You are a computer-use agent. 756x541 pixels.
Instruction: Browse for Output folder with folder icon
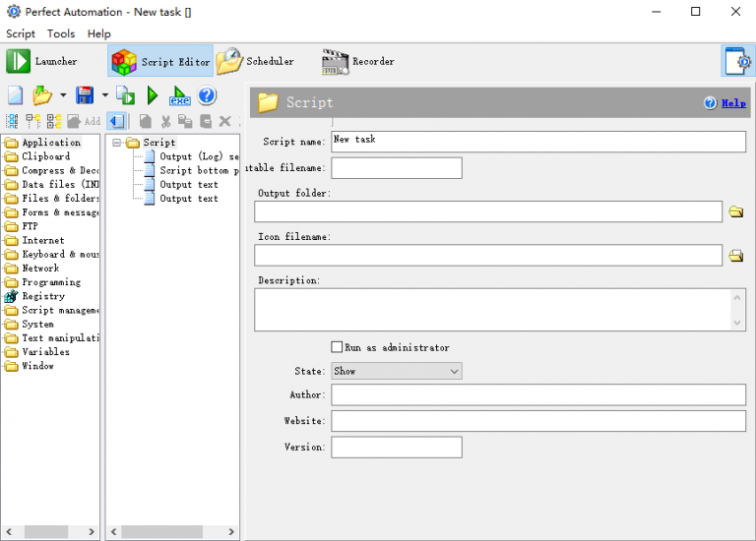[x=735, y=211]
